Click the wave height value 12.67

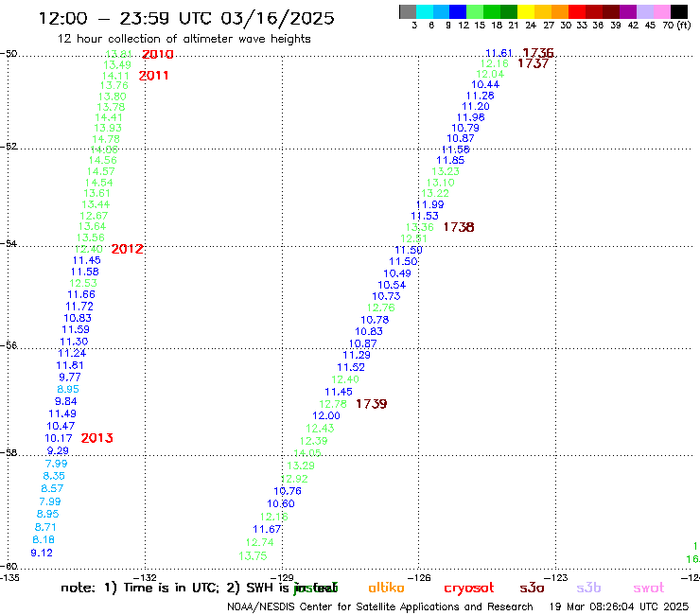tap(94, 216)
